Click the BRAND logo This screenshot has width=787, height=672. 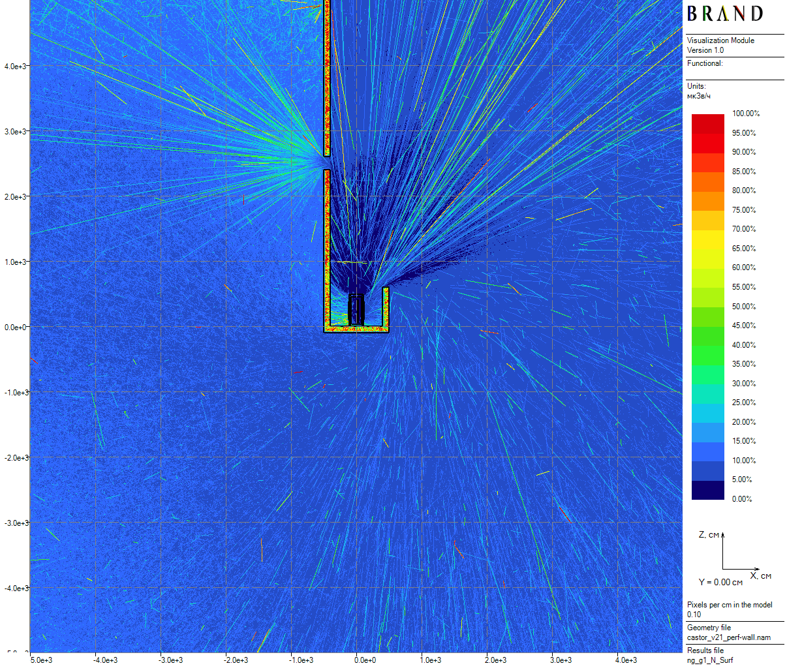pyautogui.click(x=724, y=14)
